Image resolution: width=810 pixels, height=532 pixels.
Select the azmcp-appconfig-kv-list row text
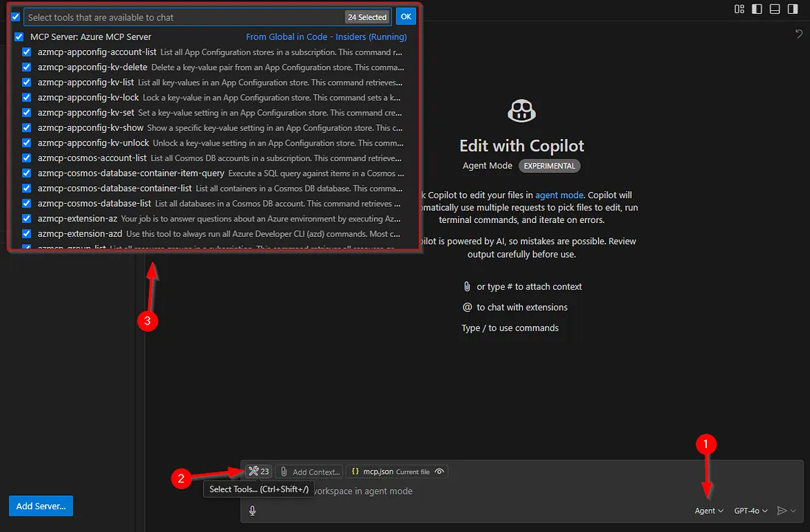point(220,82)
